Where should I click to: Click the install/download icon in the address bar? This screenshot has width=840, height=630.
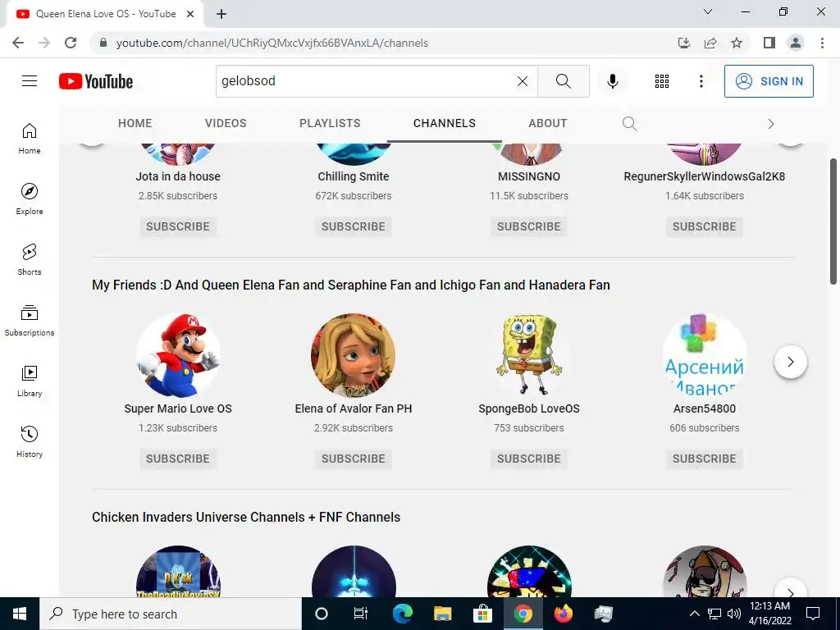684,43
